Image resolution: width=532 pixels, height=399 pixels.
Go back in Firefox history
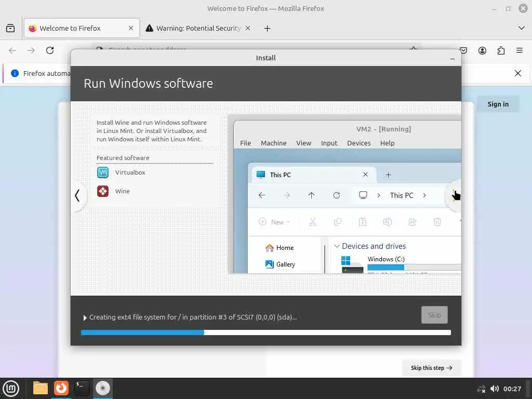[x=12, y=50]
